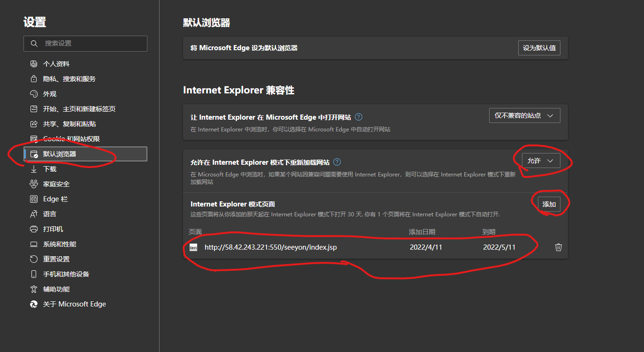This screenshot has width=644, height=352.
Task: Click the 到期 column header
Action: click(489, 232)
